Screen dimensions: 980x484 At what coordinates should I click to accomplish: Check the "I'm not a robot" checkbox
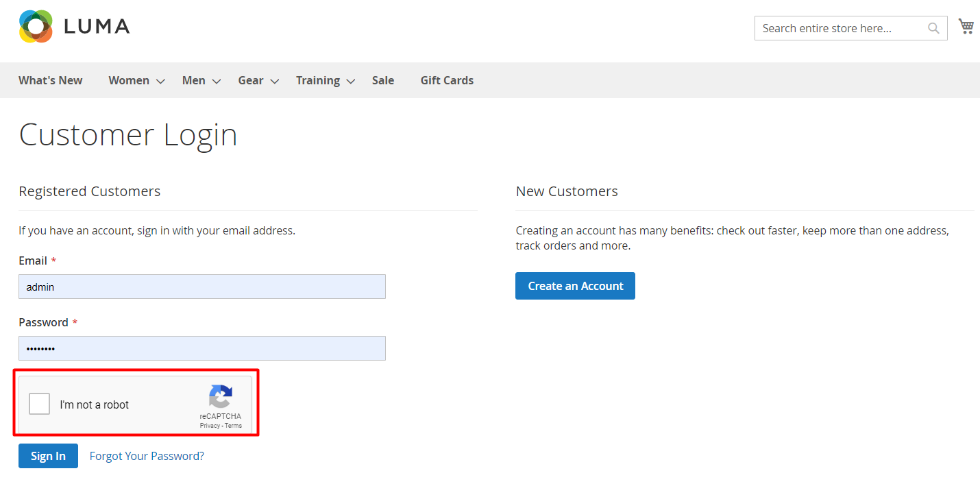coord(40,404)
